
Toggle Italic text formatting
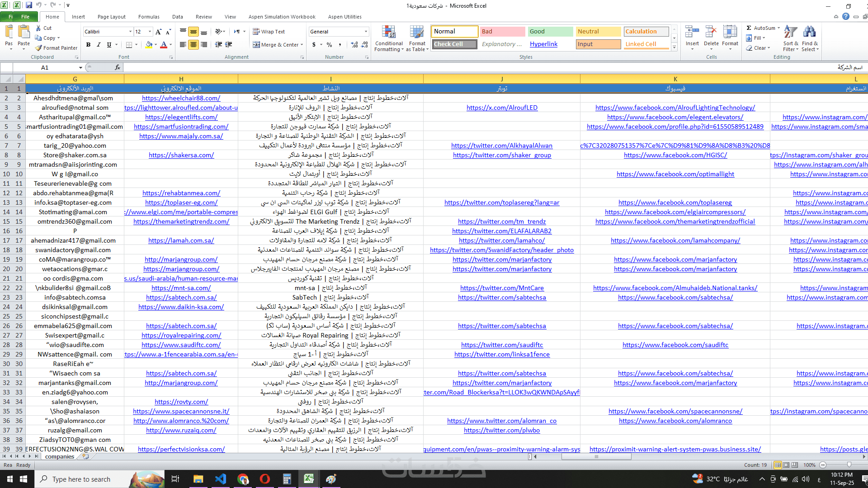[99, 45]
